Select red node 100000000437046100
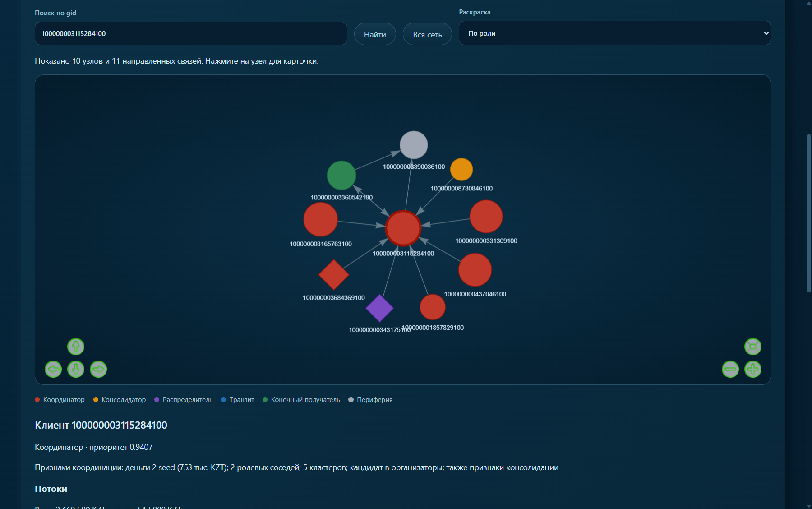812x509 pixels. (475, 270)
